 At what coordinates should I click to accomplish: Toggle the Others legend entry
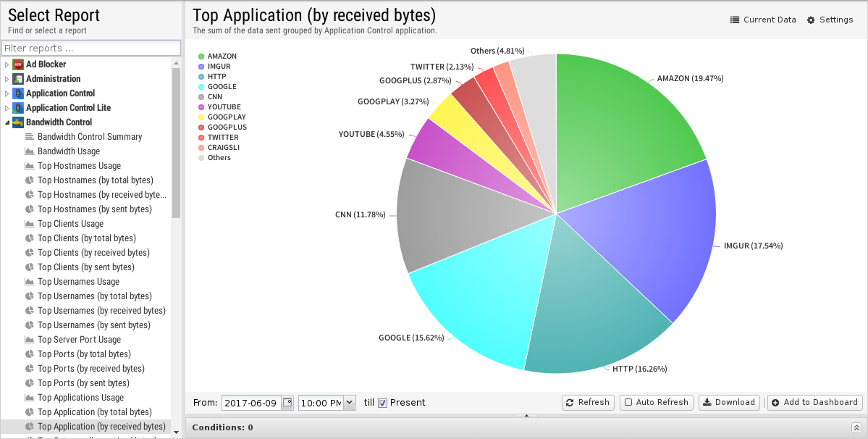point(214,157)
